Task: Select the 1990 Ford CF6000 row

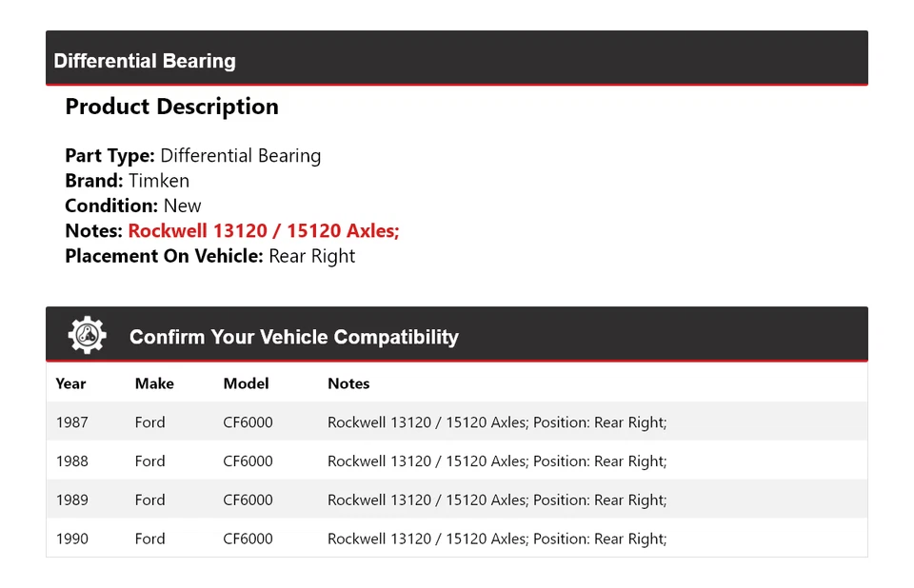Action: [x=457, y=539]
